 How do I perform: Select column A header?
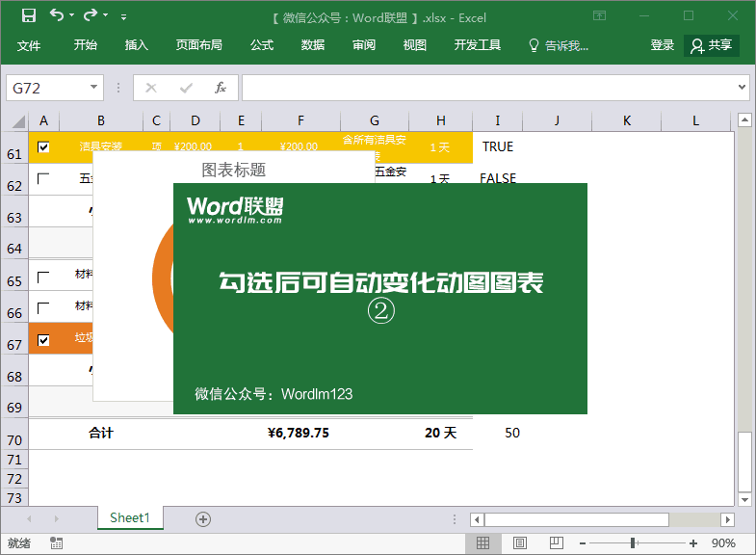(44, 120)
